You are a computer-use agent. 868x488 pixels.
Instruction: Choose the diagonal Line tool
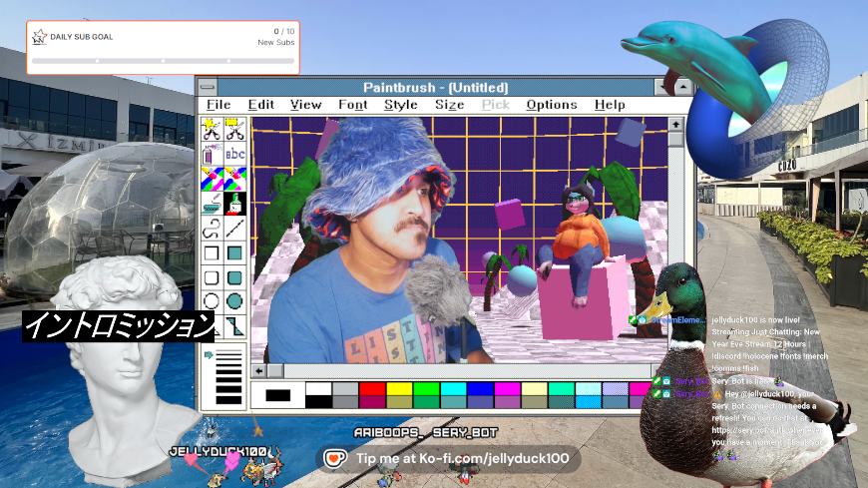point(234,228)
